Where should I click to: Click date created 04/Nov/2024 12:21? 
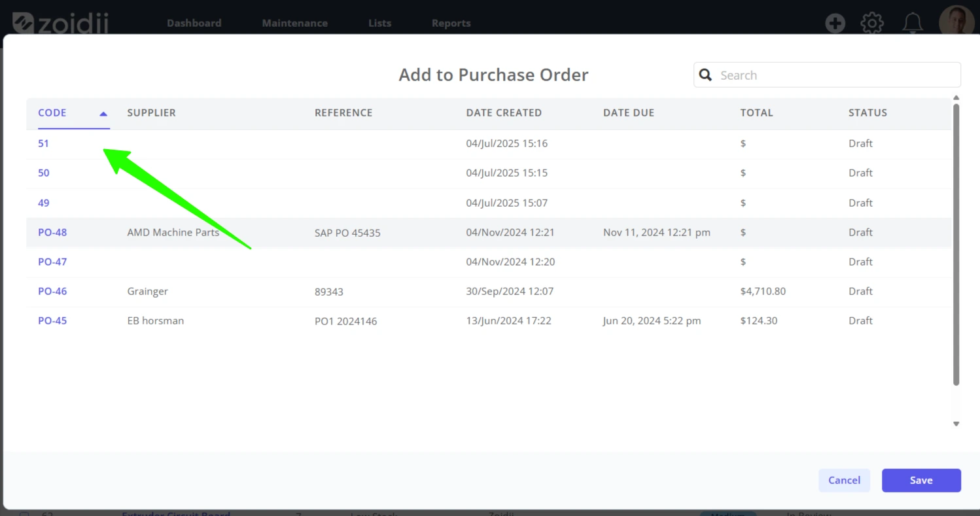tap(510, 232)
